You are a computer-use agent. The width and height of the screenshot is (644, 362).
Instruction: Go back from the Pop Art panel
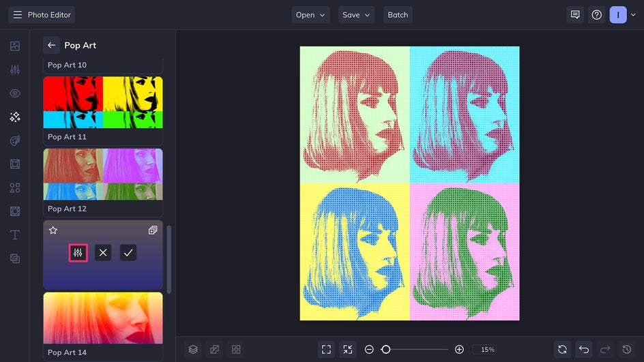51,45
